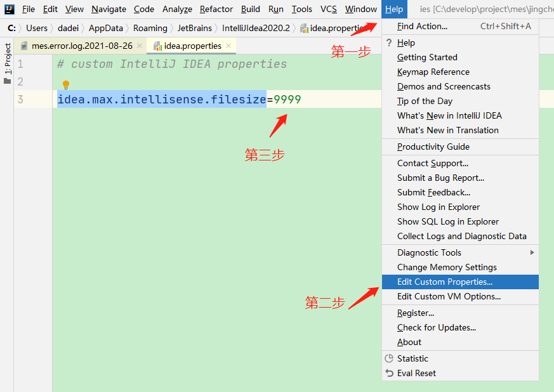This screenshot has height=392, width=554.
Task: Choose Edit Custom Properties...
Action: pyautogui.click(x=460, y=282)
